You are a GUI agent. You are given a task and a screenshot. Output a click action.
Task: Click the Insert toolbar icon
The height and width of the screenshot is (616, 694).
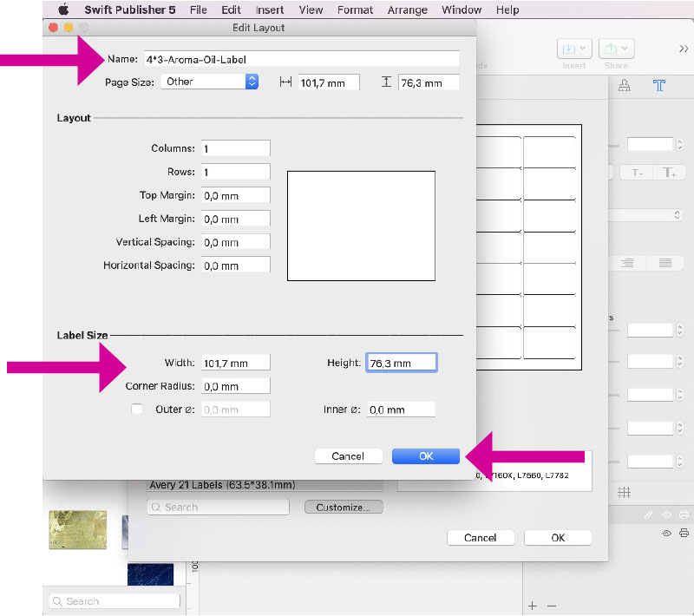point(573,49)
